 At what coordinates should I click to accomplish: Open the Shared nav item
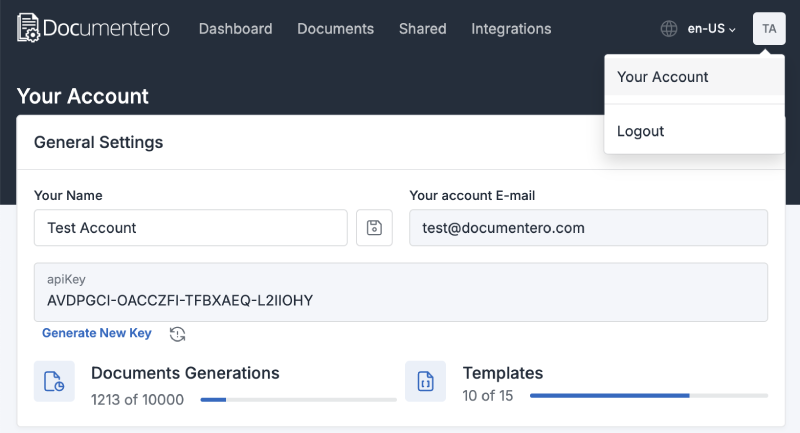(422, 29)
